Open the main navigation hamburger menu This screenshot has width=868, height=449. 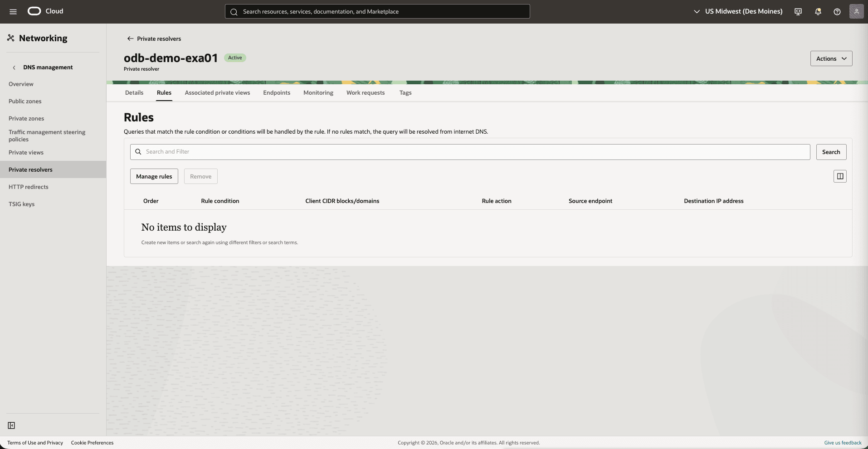click(13, 11)
